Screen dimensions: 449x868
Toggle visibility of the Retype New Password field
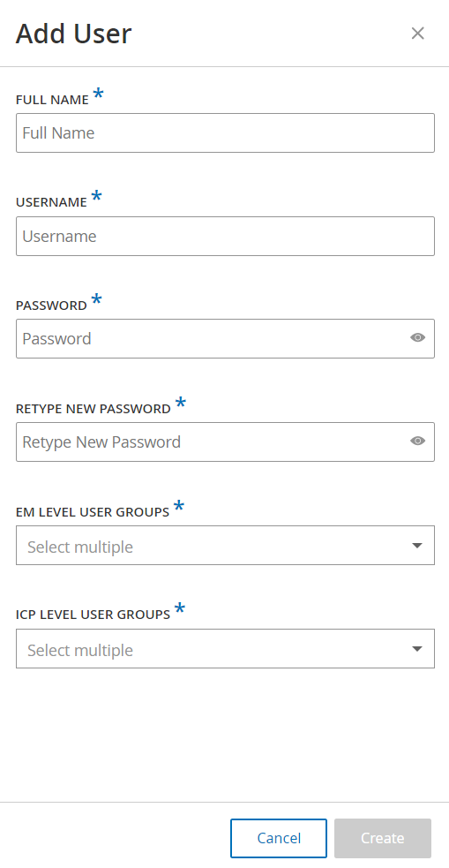pos(417,441)
